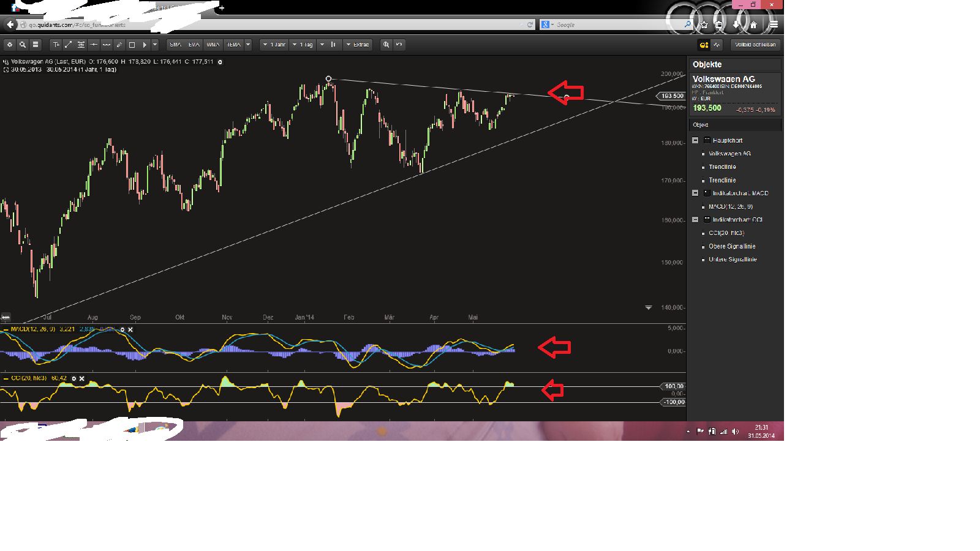Select MACD(12, 26, 9) in the objects tree
Viewport: 980px width, 551px height.
coord(731,206)
